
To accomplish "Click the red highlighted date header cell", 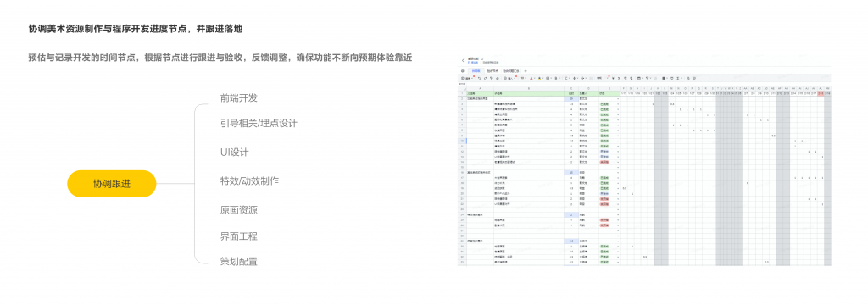I will tap(821, 93).
